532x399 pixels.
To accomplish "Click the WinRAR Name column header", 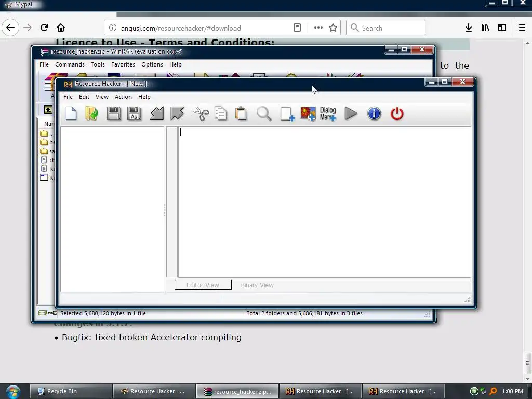I will 47,124.
